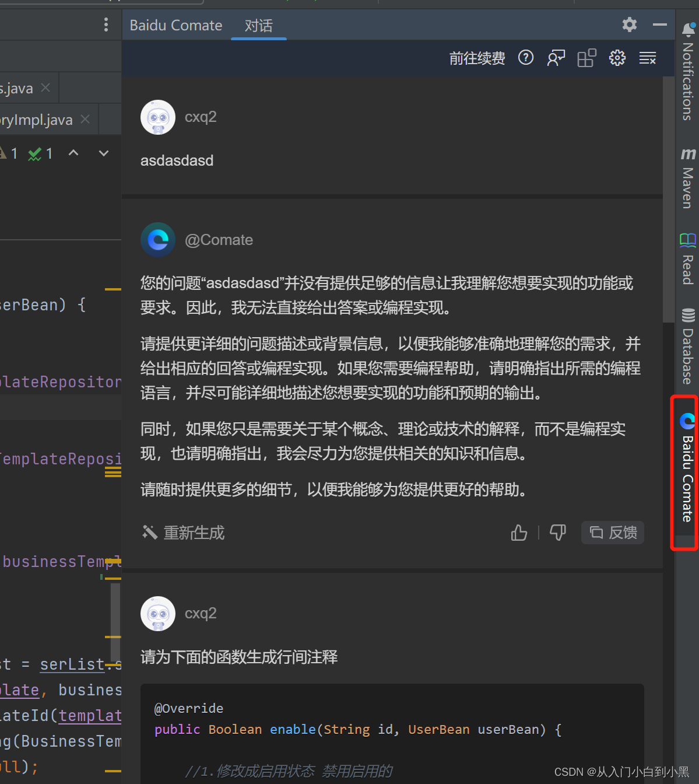This screenshot has width=699, height=784.
Task: Click the @Comate avatar logo
Action: click(x=158, y=240)
